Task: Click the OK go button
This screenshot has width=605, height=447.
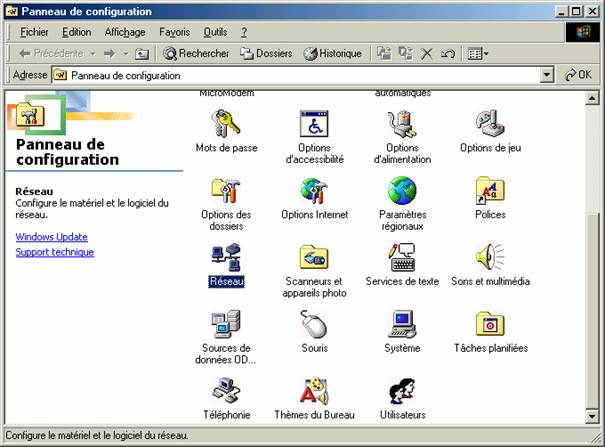Action: pyautogui.click(x=578, y=75)
